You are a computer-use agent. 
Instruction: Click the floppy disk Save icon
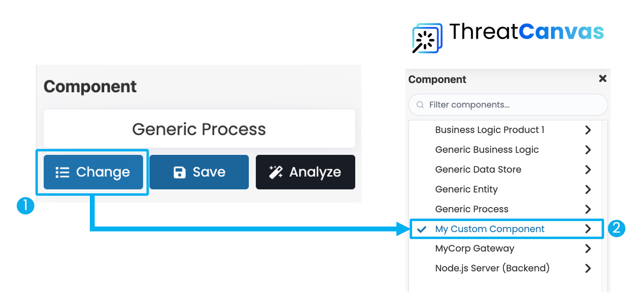click(x=179, y=172)
